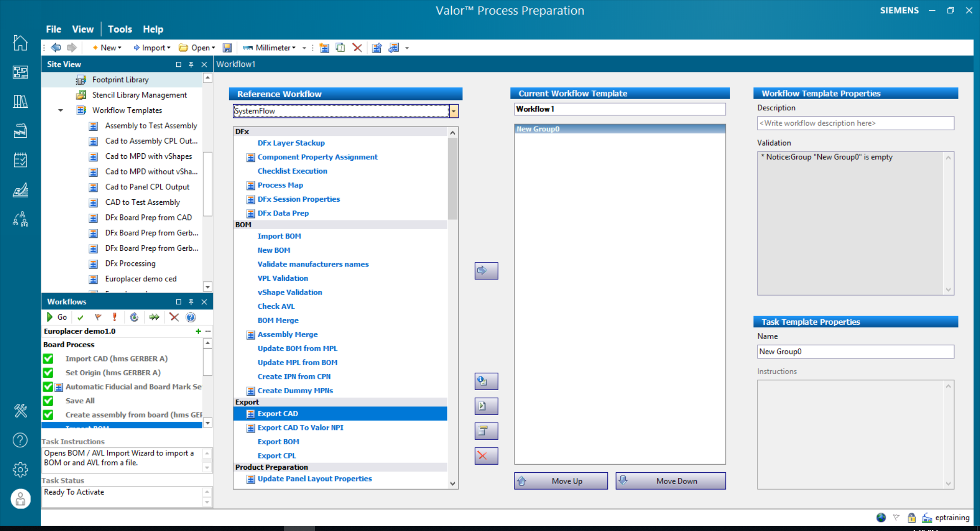
Task: Click the Move Up button
Action: [561, 481]
